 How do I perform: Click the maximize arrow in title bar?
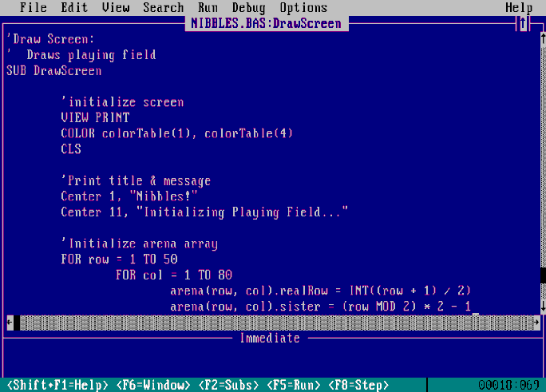pos(522,24)
